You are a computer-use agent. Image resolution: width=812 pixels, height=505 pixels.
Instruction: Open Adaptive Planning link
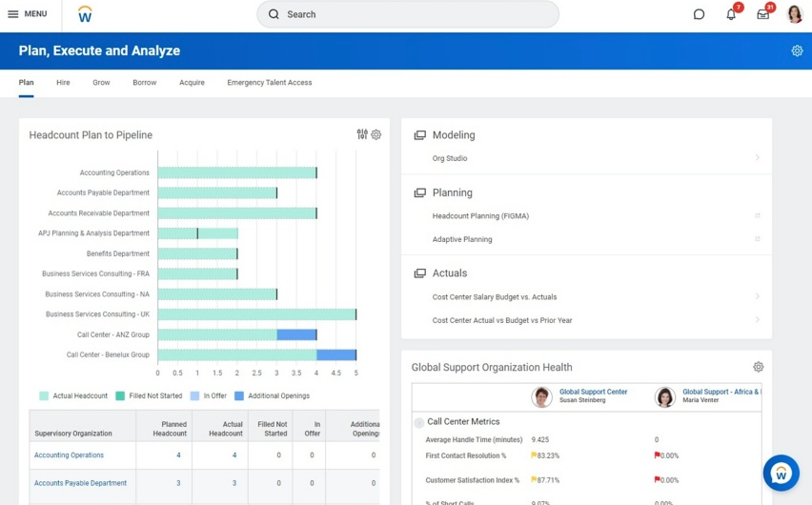point(462,239)
